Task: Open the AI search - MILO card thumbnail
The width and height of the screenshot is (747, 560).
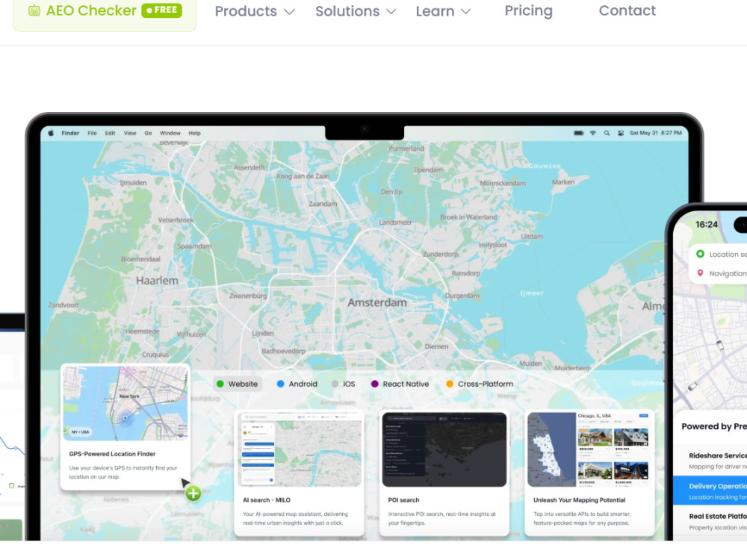Action: coord(300,449)
